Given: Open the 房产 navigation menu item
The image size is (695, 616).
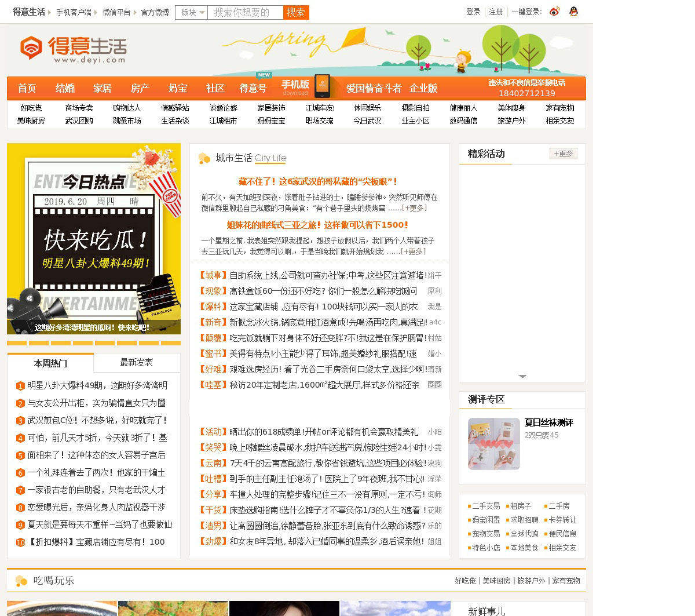Looking at the screenshot, I should click(140, 88).
